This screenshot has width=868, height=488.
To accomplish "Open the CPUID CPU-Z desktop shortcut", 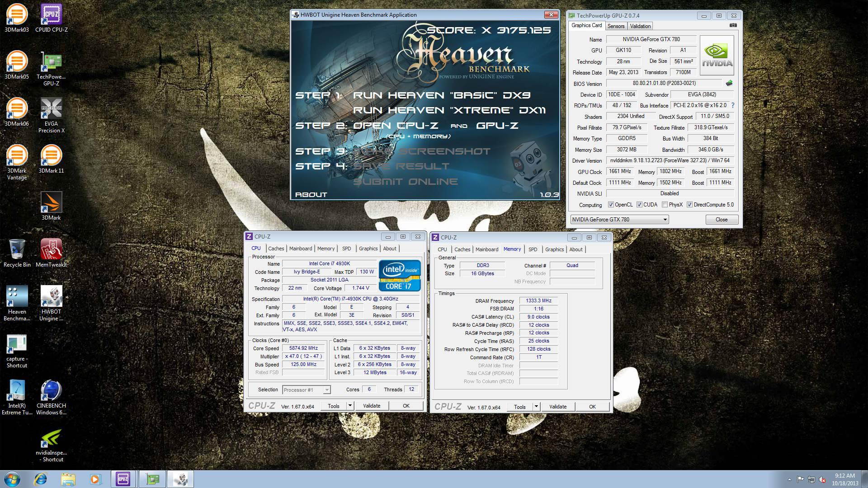I will [x=51, y=18].
